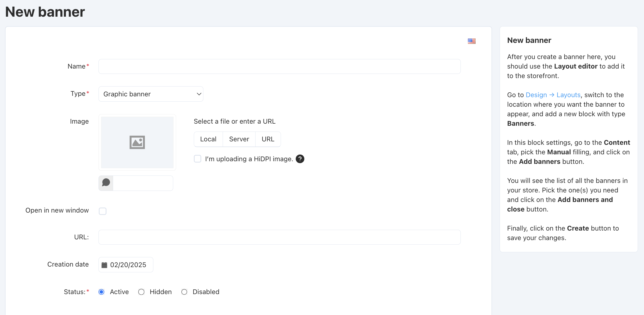Choose the Server upload option
644x315 pixels.
click(x=239, y=139)
